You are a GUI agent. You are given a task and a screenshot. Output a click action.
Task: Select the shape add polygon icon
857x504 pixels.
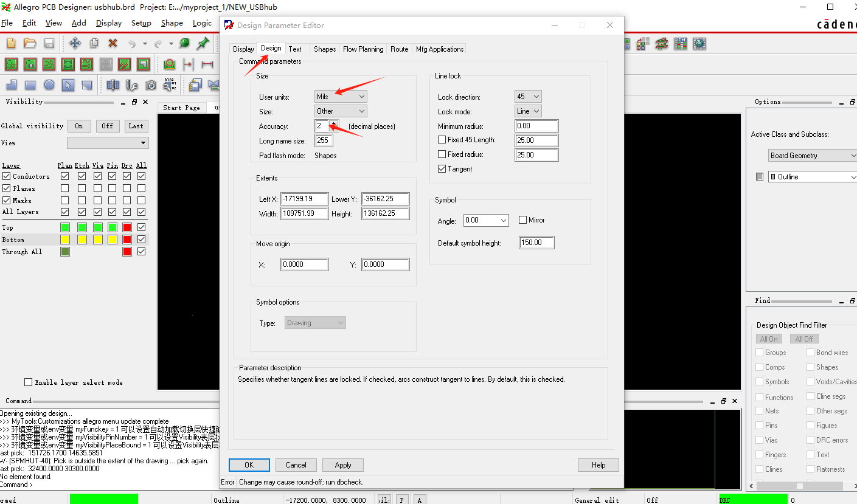tap(11, 85)
